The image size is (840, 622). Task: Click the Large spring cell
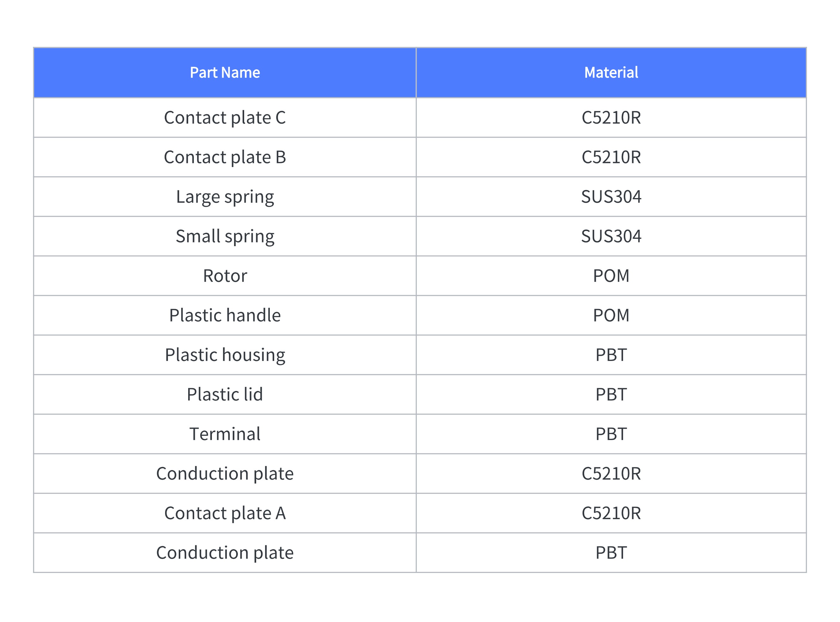tap(225, 196)
